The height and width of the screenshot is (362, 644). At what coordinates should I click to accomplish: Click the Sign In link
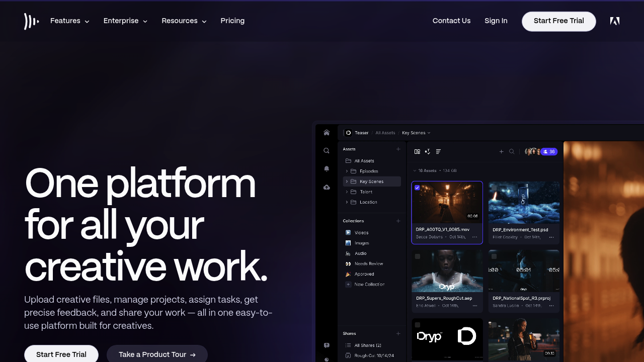pos(496,21)
